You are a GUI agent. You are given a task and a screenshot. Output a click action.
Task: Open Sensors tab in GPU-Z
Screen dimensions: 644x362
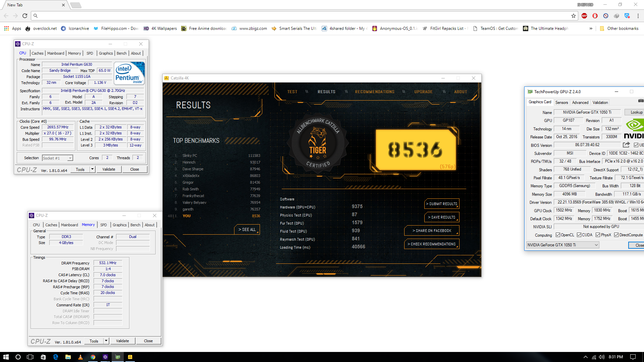click(561, 103)
